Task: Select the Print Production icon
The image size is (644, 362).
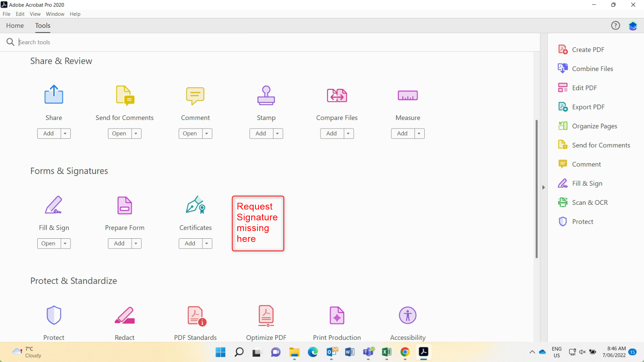Action: click(x=337, y=315)
